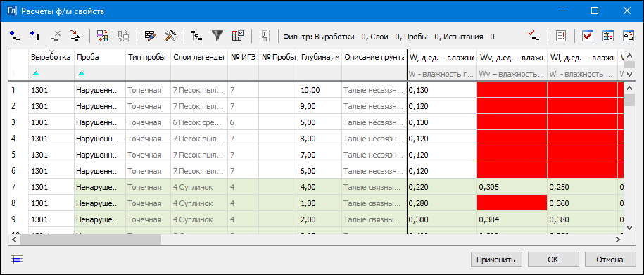The width and height of the screenshot is (644, 275).
Task: Click the Wv value 0,305 in row 7
Action: tap(512, 187)
